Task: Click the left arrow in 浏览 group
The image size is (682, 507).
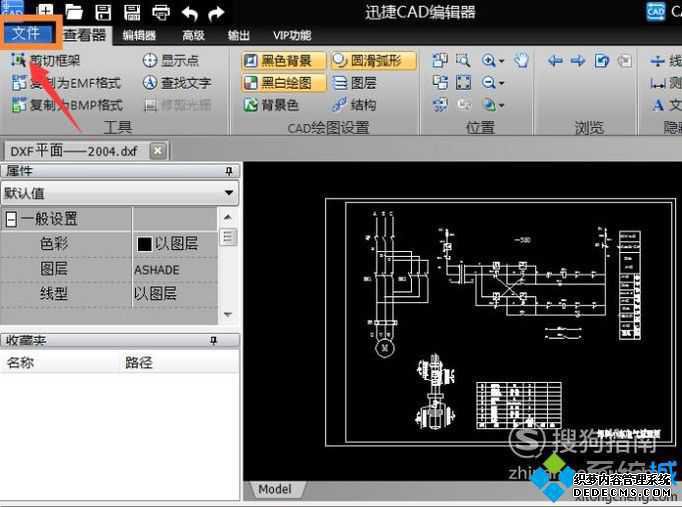Action: pyautogui.click(x=555, y=60)
